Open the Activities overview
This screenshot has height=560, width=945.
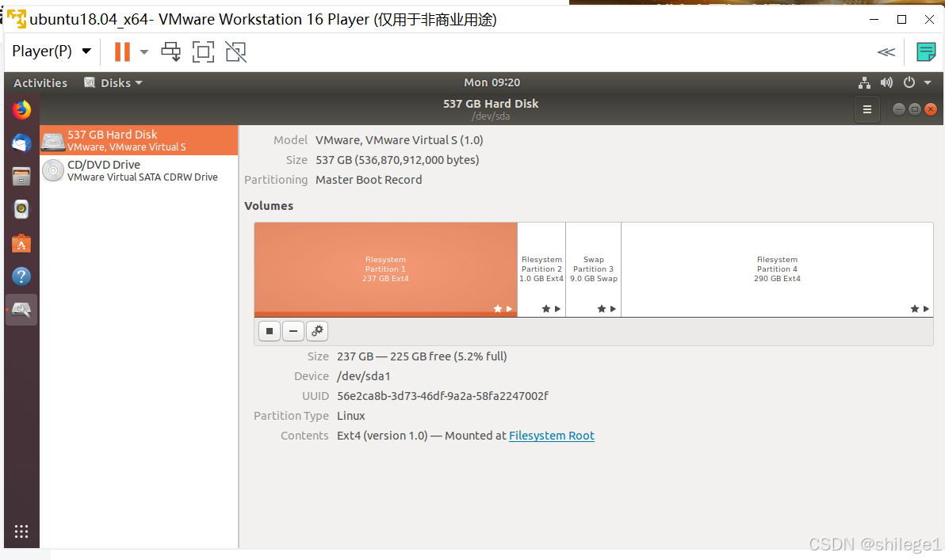(40, 83)
